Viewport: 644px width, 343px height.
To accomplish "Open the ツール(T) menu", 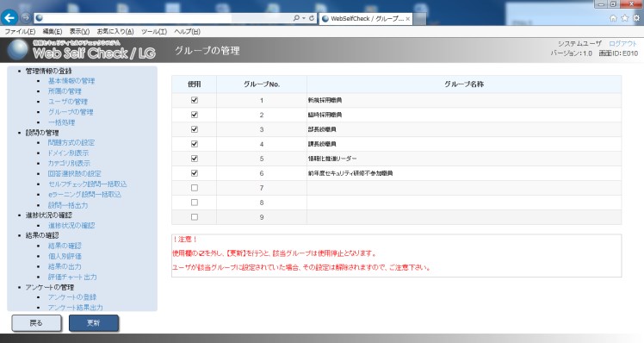I will [x=154, y=32].
